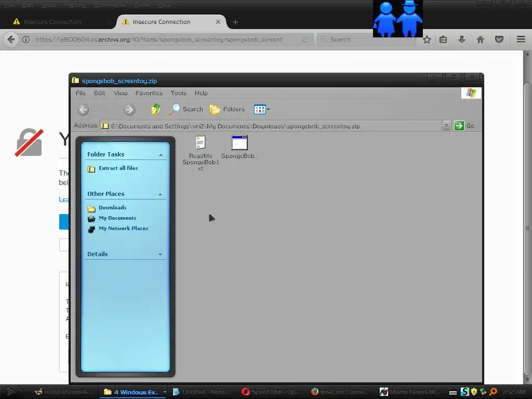This screenshot has width=532, height=399.
Task: Collapse the Folder Tasks section
Action: (x=161, y=155)
